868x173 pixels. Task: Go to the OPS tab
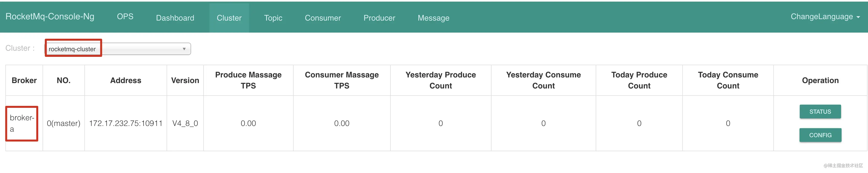pyautogui.click(x=125, y=17)
